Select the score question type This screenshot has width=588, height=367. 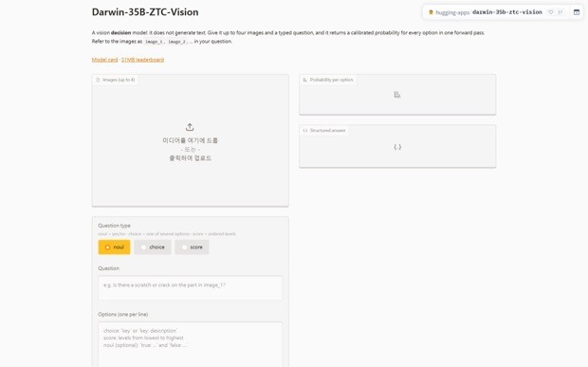pos(192,248)
